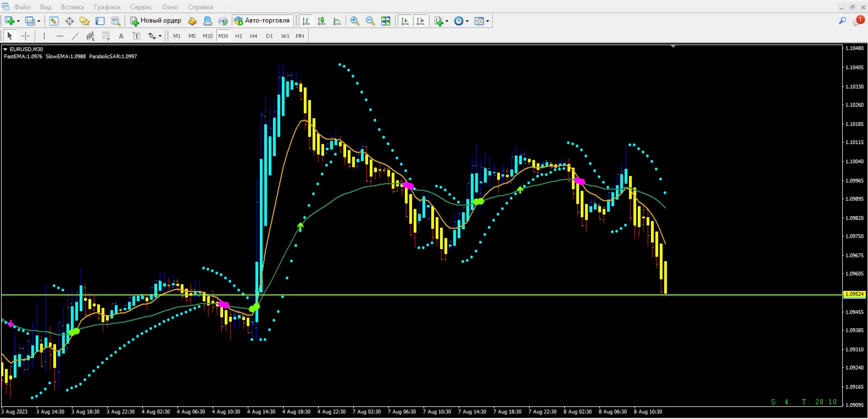The image size is (868, 419).
Task: Click the chart shift marker triangle
Action: [673, 47]
